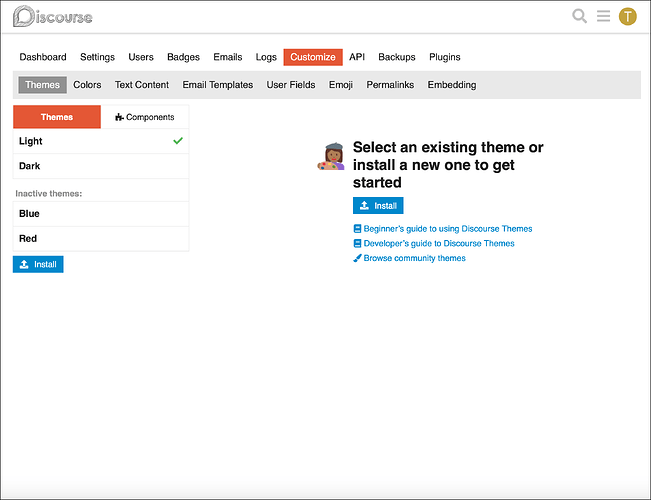
Task: Open the Plugins admin tab
Action: (x=445, y=57)
